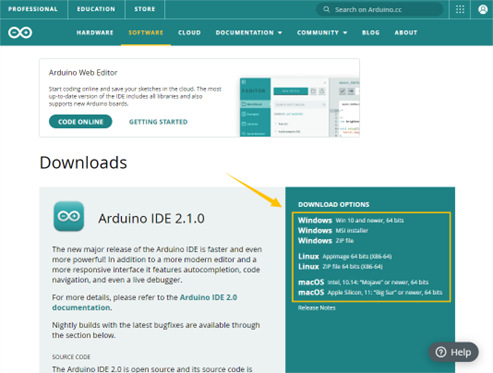Download Linux AppImage 64 bits
The image size is (493, 373).
click(345, 256)
